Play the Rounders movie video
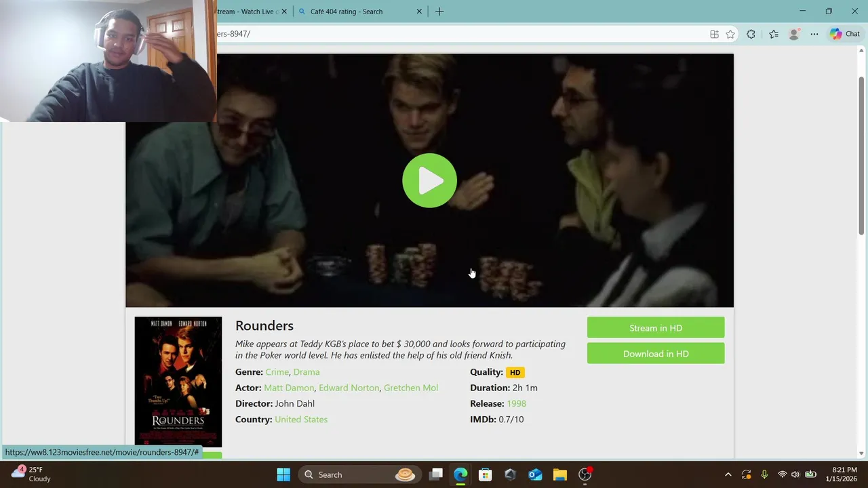The height and width of the screenshot is (488, 868). pyautogui.click(x=429, y=180)
